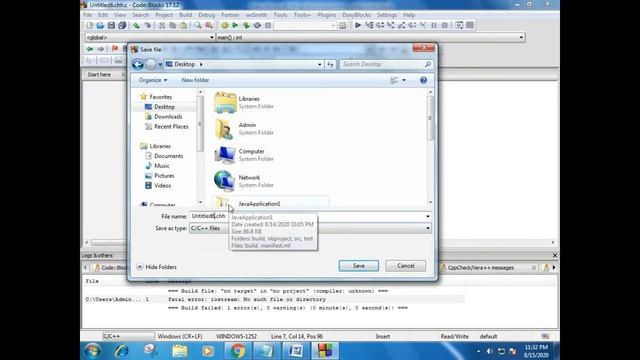Open the Organize dropdown menu
Screen dimensions: 640x360
(153, 80)
